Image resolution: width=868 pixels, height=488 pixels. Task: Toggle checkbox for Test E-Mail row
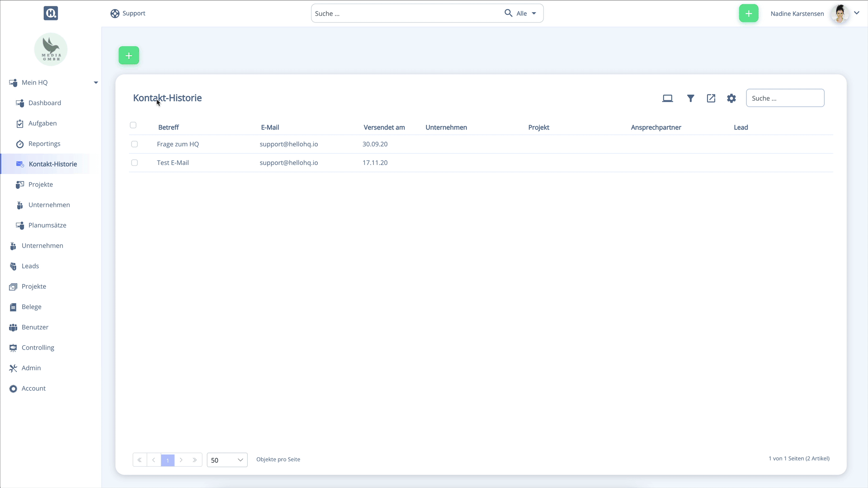pos(134,162)
